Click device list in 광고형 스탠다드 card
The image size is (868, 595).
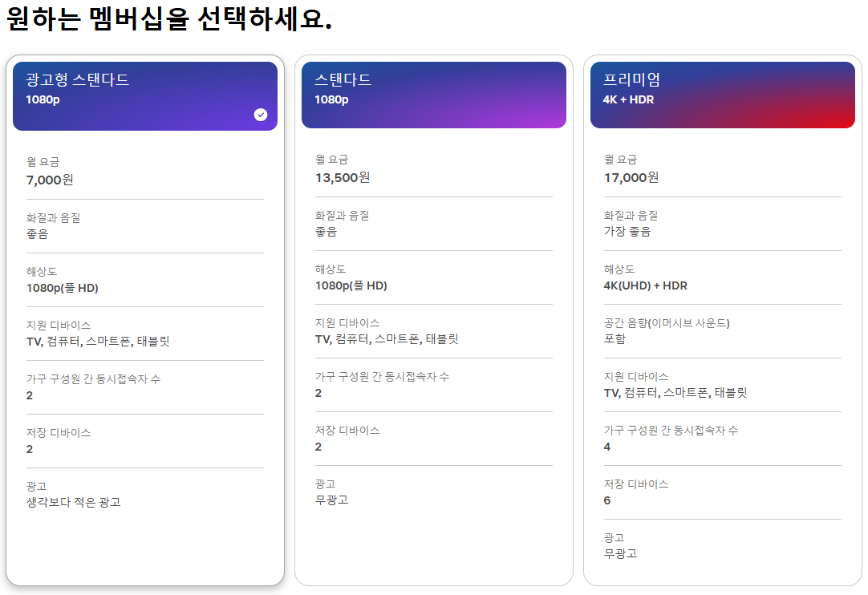(98, 342)
